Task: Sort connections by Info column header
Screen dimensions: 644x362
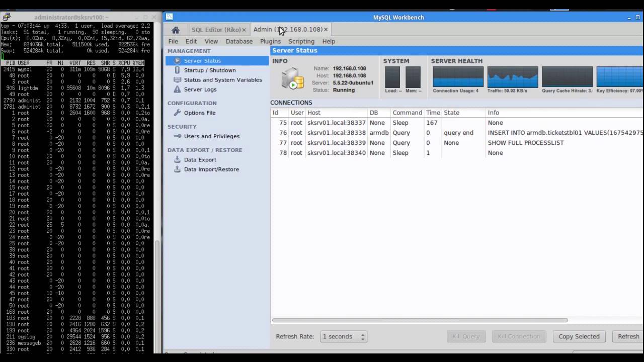Action: click(x=565, y=113)
